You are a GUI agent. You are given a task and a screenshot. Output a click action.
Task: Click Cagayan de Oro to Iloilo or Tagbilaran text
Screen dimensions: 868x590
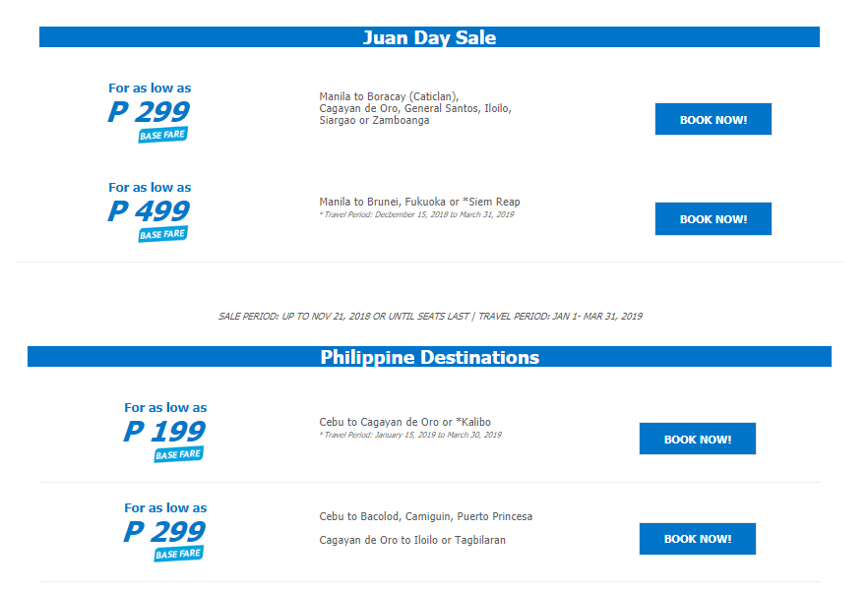412,540
